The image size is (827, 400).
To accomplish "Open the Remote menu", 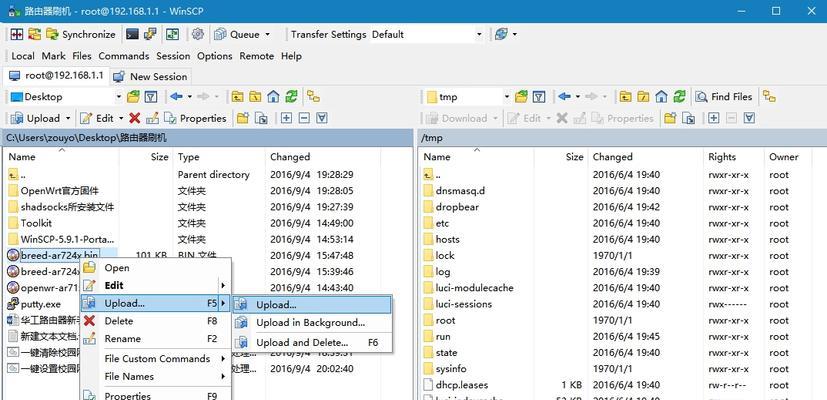I will pyautogui.click(x=256, y=56).
